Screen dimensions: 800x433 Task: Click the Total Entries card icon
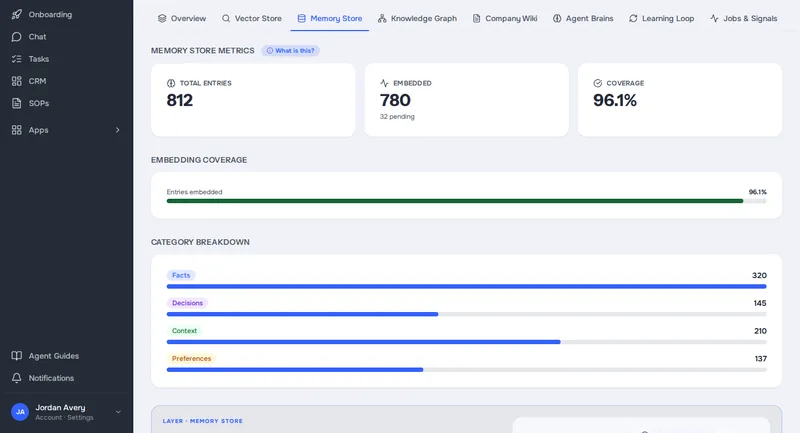pos(171,83)
